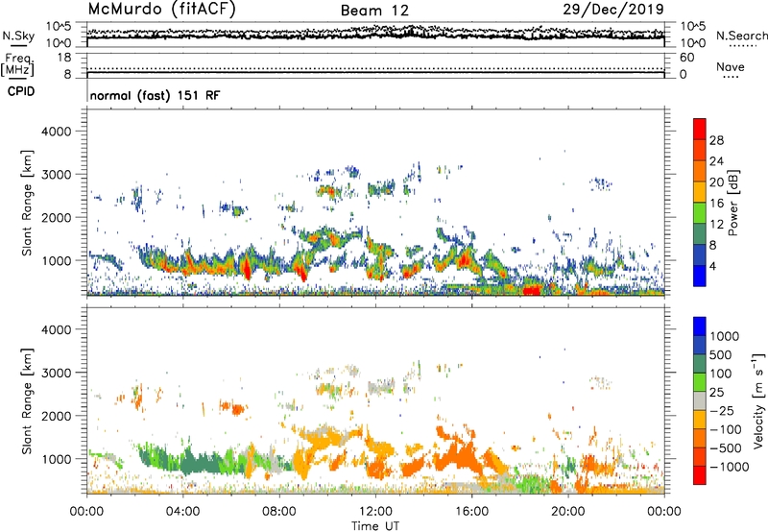Click the 'Power [dB]' colorbar label
Screen dimensions: 768x532
click(732, 203)
